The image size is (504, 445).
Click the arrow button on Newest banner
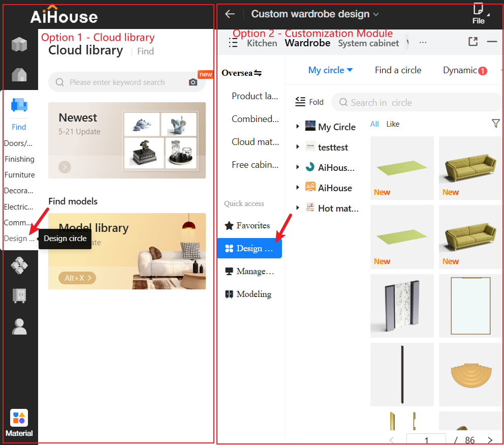click(65, 167)
